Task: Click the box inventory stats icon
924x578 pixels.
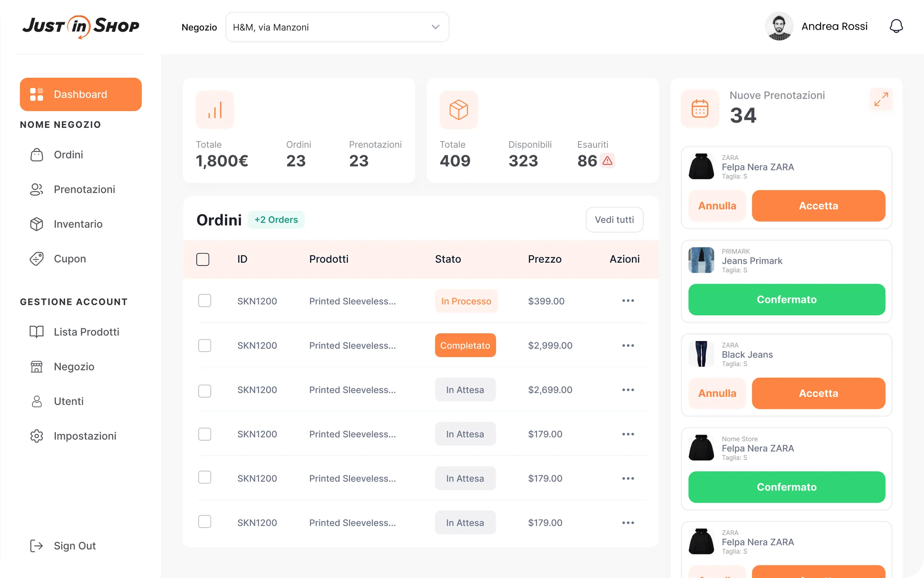Action: pyautogui.click(x=459, y=110)
